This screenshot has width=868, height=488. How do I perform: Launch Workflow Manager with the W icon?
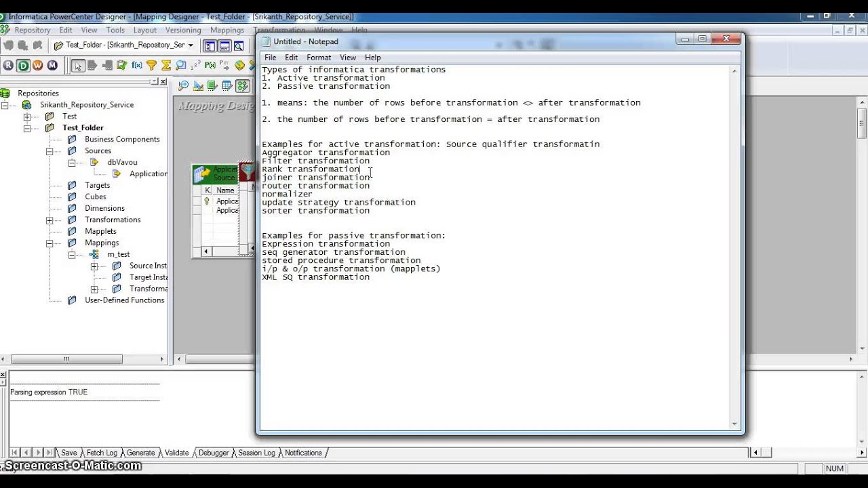37,66
